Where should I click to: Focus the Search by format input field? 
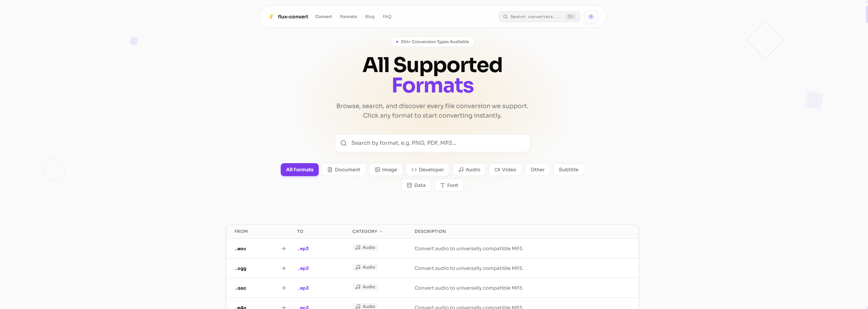point(432,143)
